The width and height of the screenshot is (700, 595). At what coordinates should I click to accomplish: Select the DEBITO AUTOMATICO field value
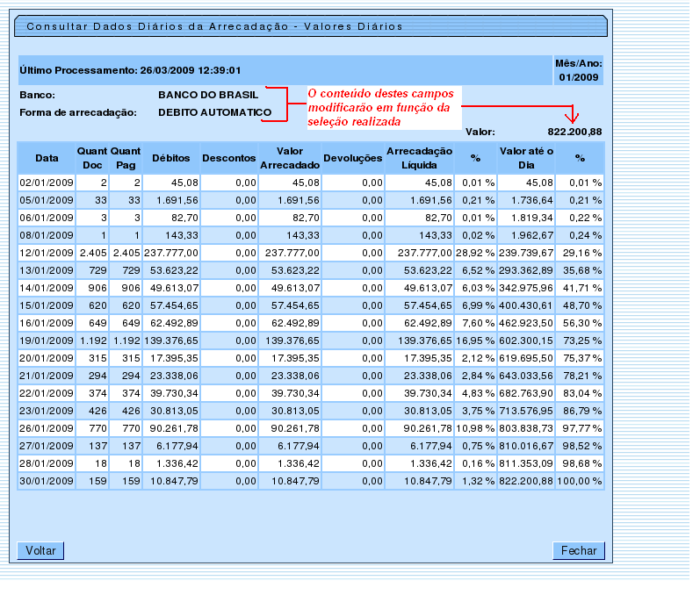pos(214,112)
